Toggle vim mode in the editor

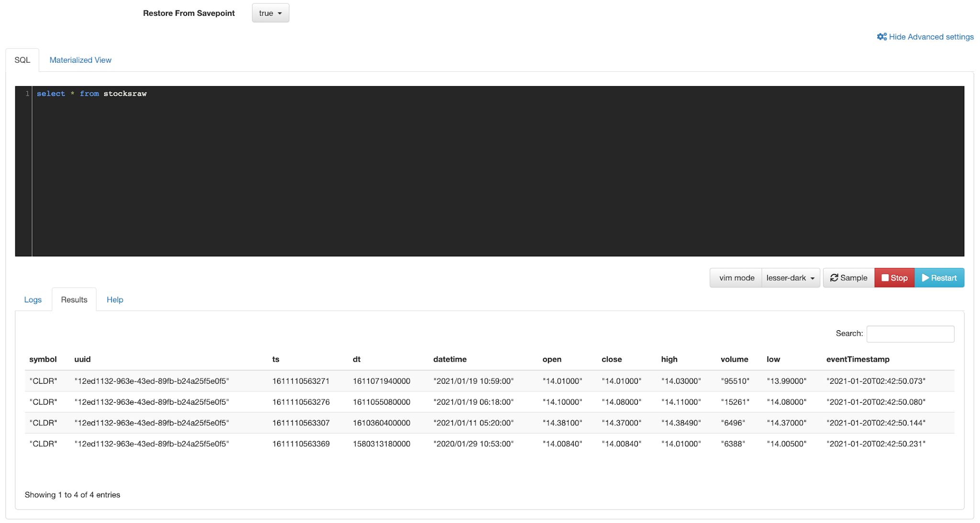(x=736, y=278)
